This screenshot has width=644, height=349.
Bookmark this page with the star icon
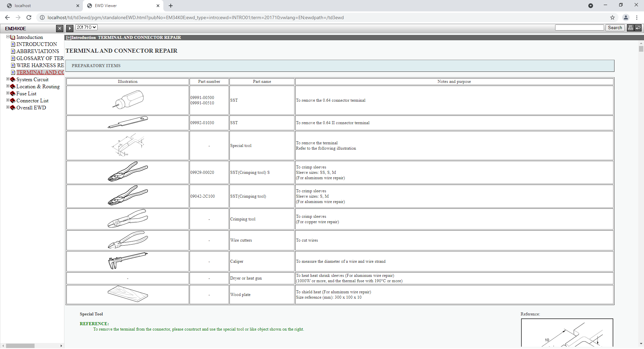[x=612, y=17]
